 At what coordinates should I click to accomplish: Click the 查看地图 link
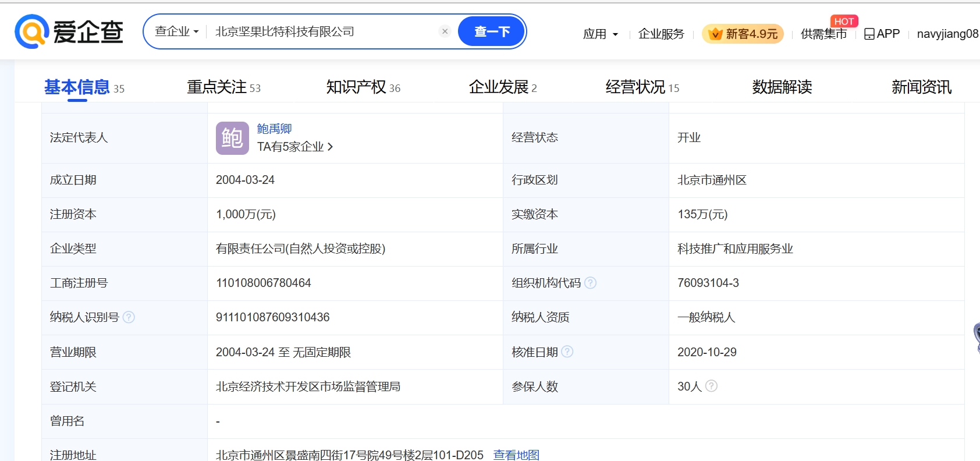[516, 455]
